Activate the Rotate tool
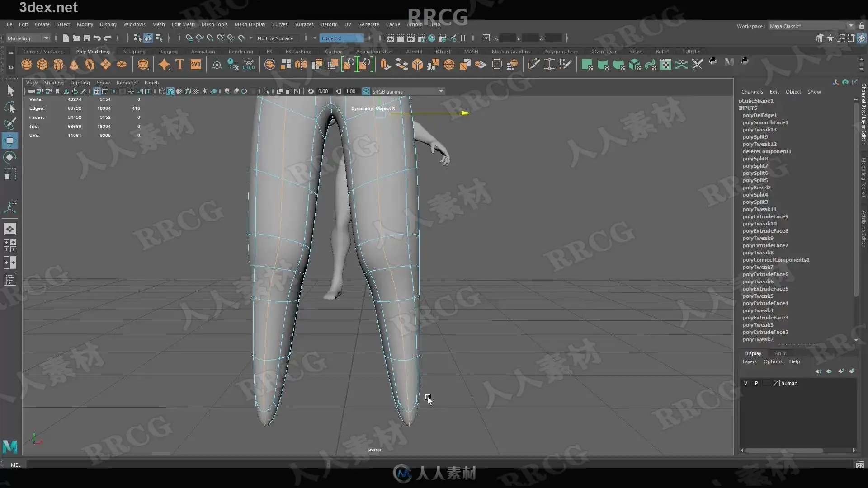 (10, 157)
